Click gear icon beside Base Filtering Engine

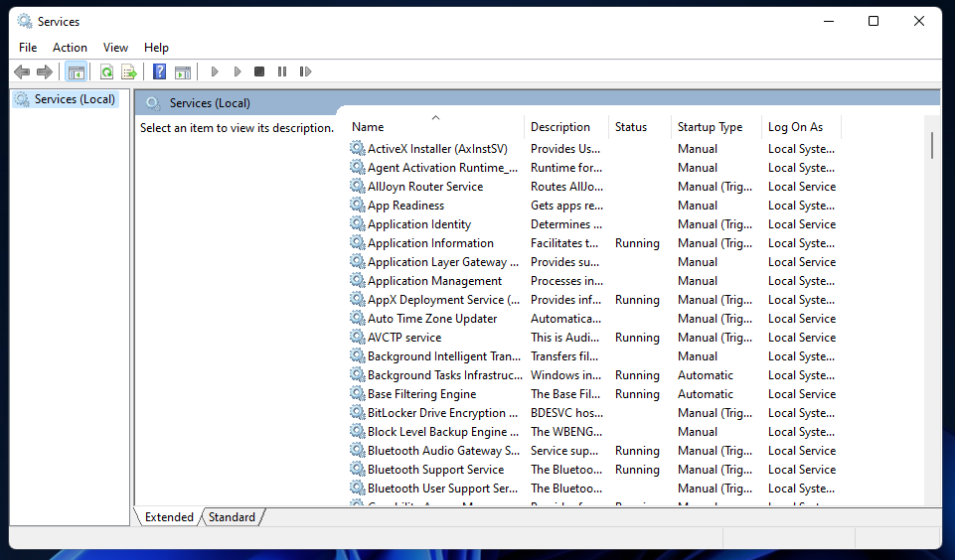pyautogui.click(x=358, y=393)
